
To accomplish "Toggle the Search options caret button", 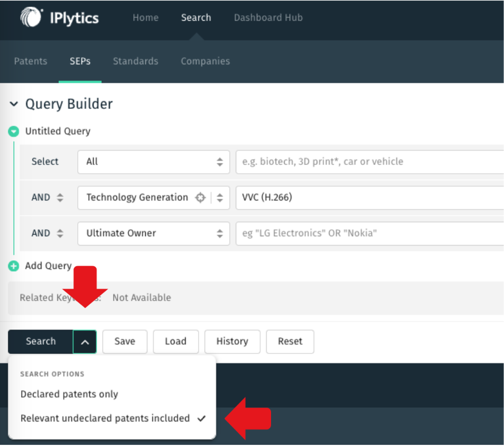I will click(x=85, y=342).
